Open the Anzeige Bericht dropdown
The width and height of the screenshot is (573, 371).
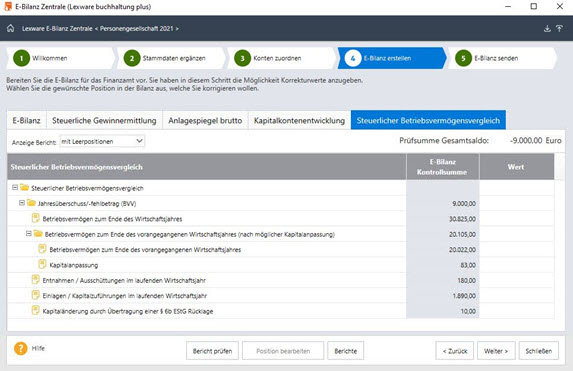point(102,141)
